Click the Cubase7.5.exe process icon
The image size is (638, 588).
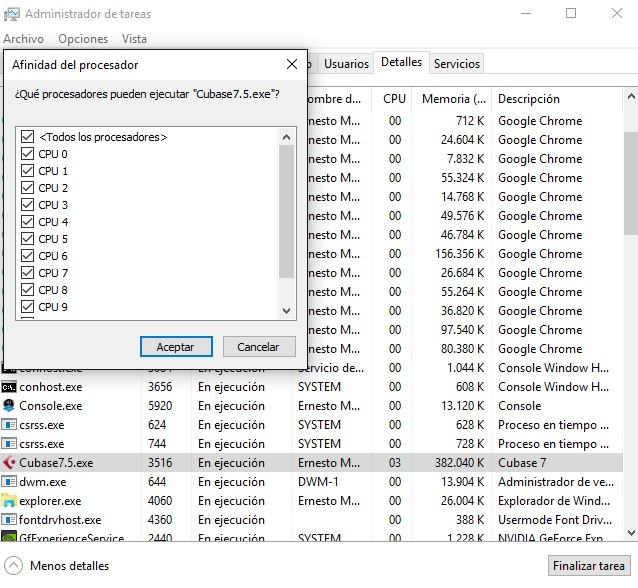pos(9,463)
